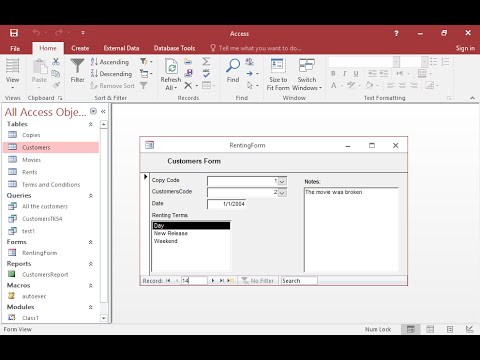The image size is (480, 360).
Task: Click navigation pane scroll down arrow
Action: tap(104, 318)
